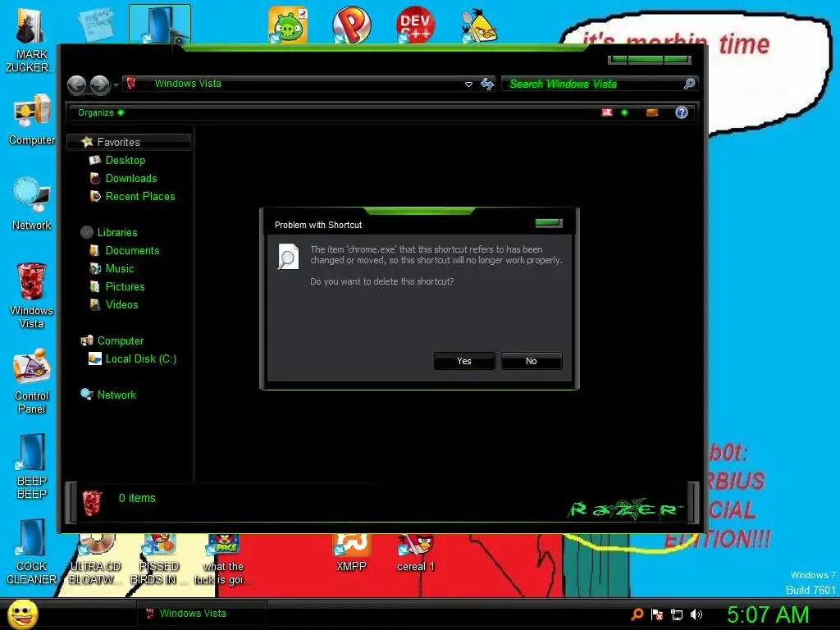Click the Search Windows Vista field

pos(592,84)
